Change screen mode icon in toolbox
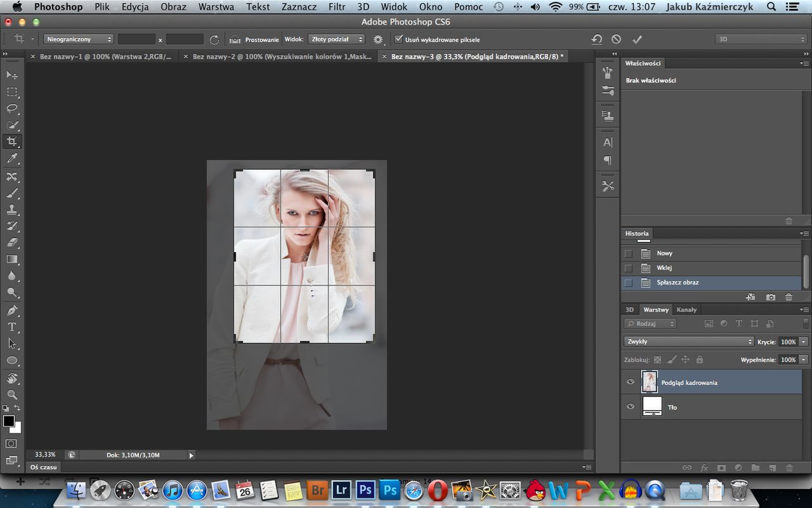Image resolution: width=812 pixels, height=508 pixels. pyautogui.click(x=12, y=460)
